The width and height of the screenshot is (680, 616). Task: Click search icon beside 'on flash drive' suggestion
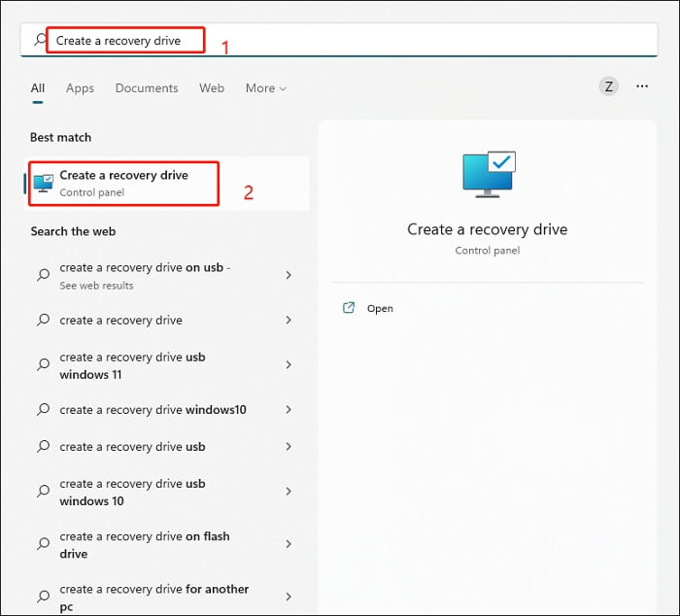pos(44,544)
